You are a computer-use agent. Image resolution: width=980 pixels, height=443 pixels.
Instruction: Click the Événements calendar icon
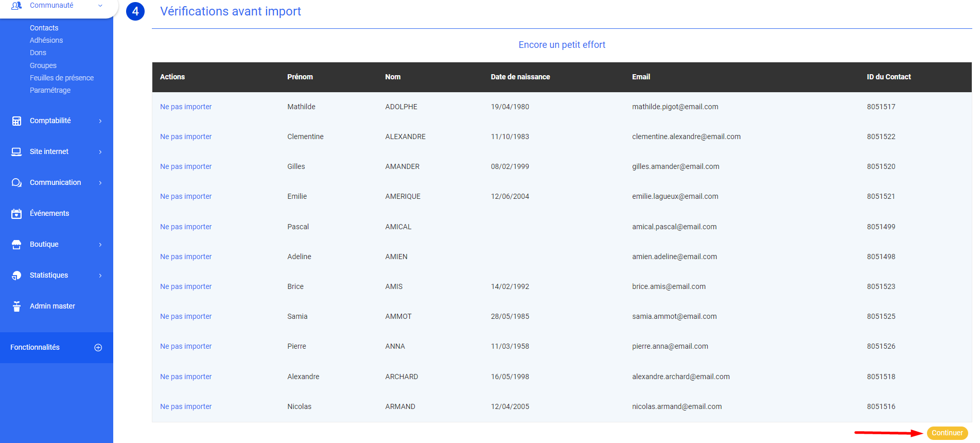[16, 214]
